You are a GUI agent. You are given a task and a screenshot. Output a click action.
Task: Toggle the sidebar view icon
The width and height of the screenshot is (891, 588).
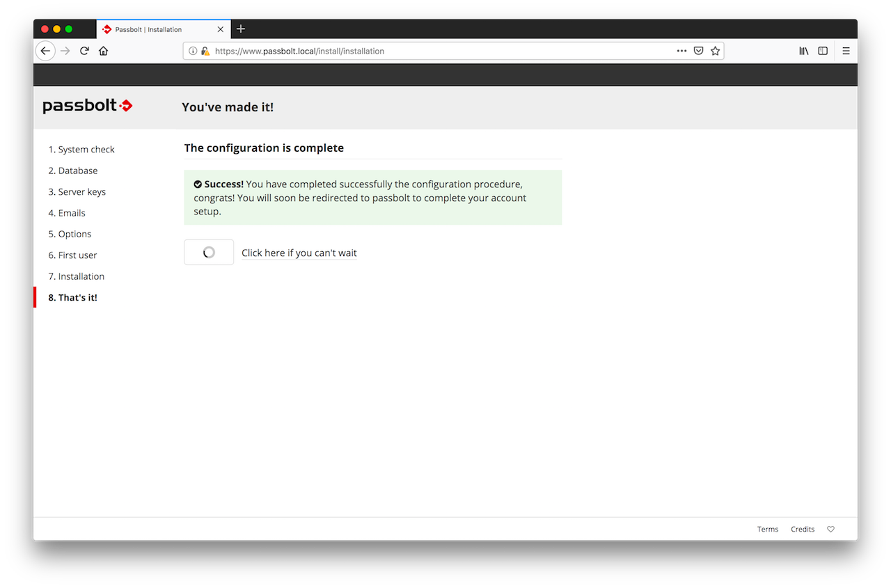point(823,51)
